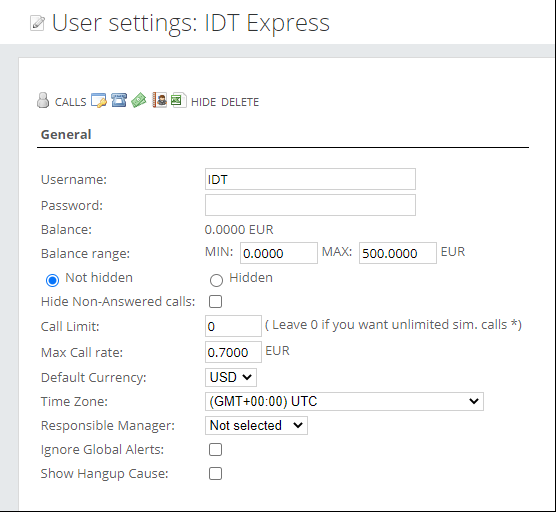Viewport: 556px width, 512px height.
Task: Open the Default Currency USD dropdown
Action: [231, 377]
